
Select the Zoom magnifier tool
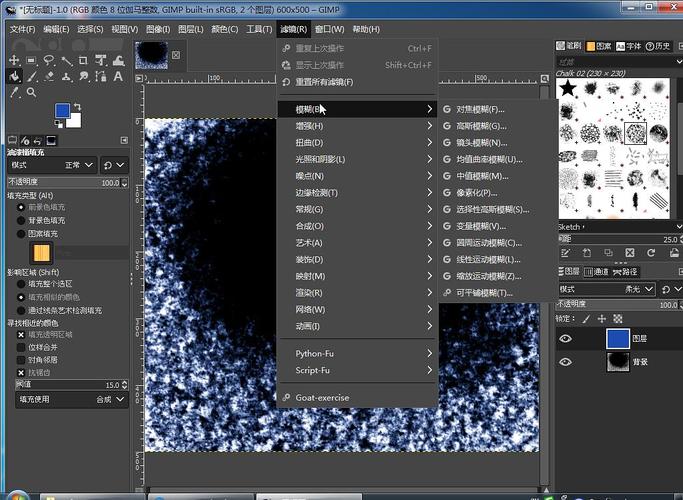point(32,93)
